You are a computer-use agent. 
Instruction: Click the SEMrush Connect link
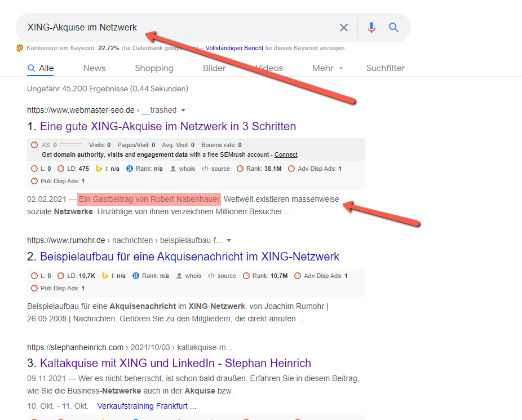click(x=286, y=154)
